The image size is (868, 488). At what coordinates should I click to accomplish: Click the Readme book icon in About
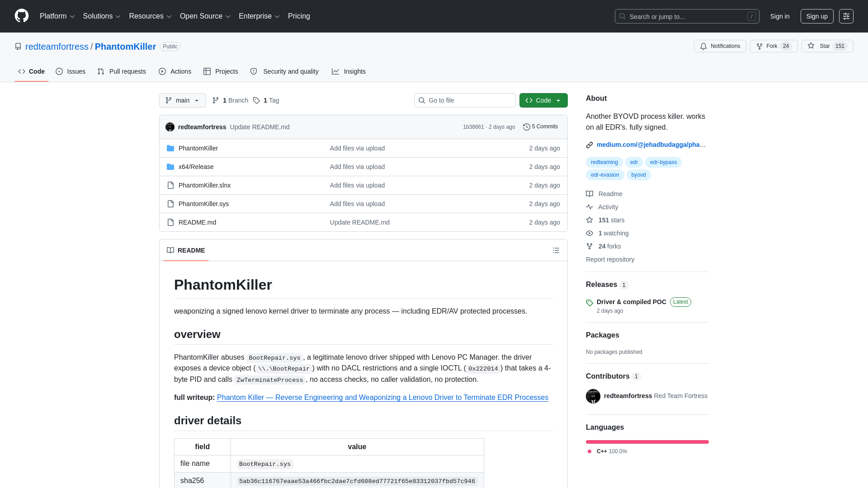(590, 194)
